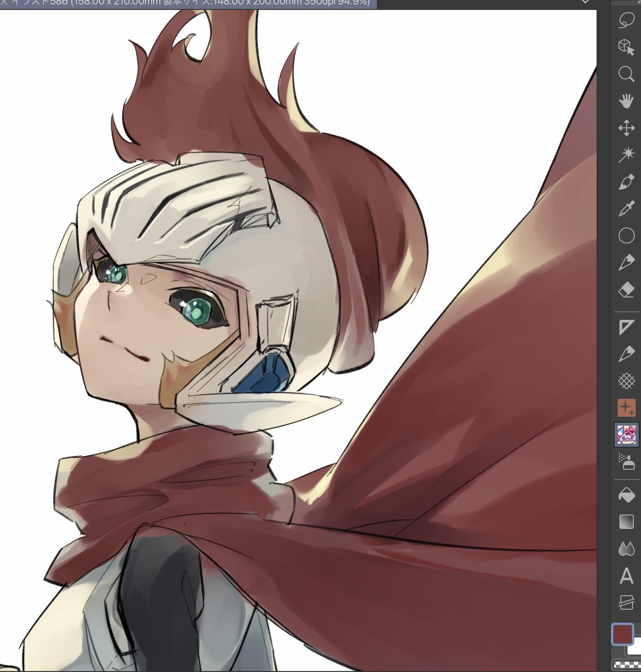The height and width of the screenshot is (672, 641).
Task: Pick the Hand move-canvas tool
Action: click(626, 101)
